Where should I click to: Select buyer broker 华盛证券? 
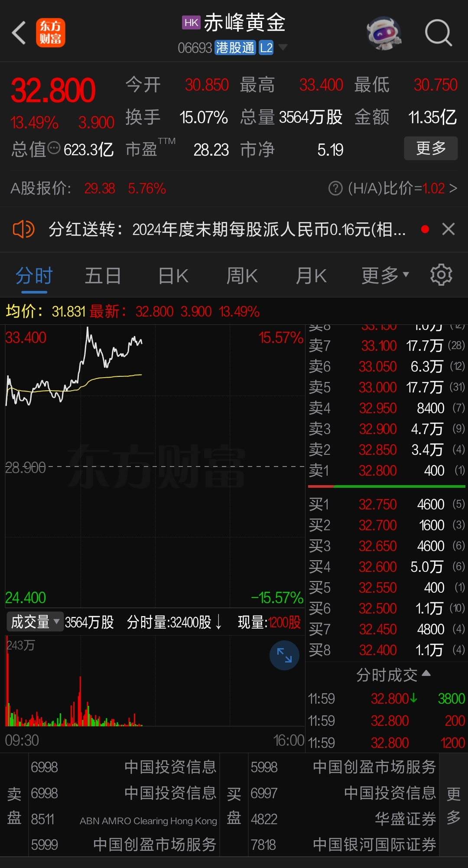tap(343, 819)
